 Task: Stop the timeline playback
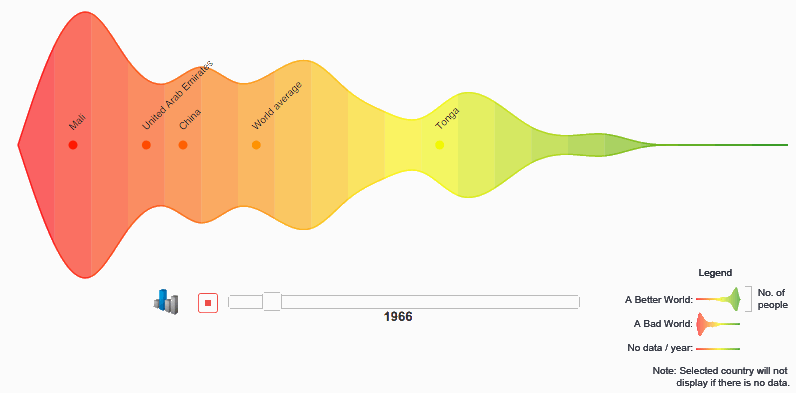(x=208, y=303)
